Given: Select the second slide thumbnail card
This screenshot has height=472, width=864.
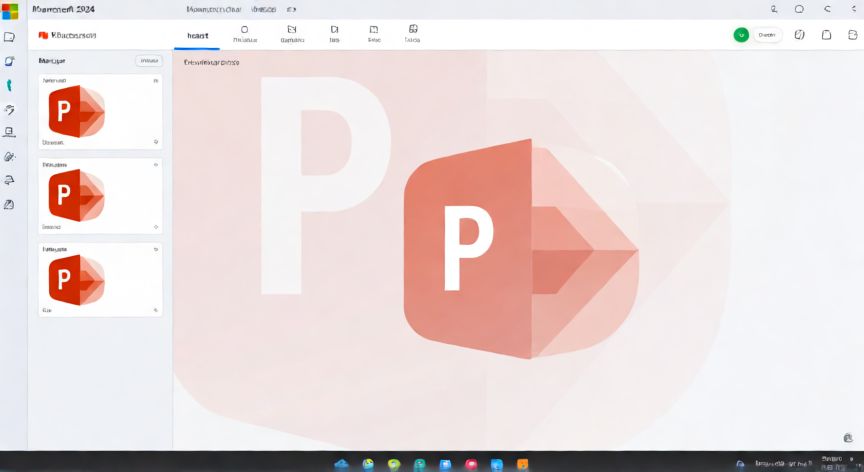Looking at the screenshot, I should [100, 196].
